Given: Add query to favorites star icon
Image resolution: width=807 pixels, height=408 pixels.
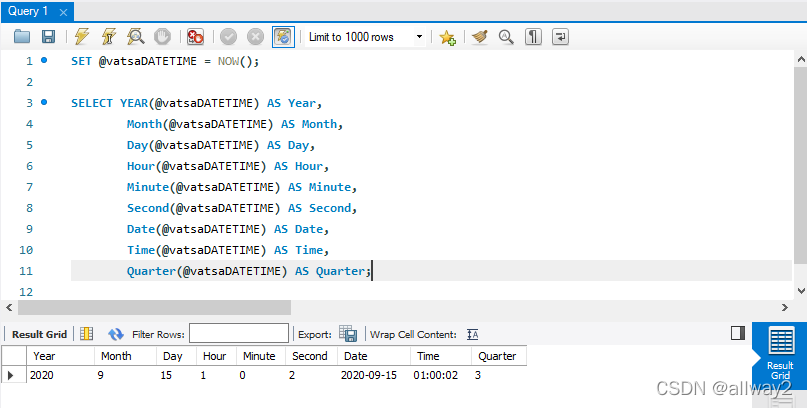Looking at the screenshot, I should (x=447, y=37).
